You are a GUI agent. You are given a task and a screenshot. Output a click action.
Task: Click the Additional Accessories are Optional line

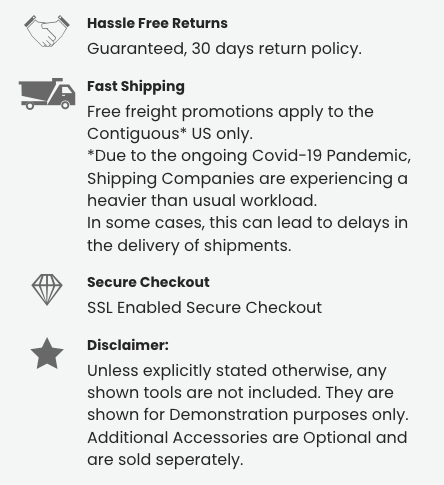(247, 438)
